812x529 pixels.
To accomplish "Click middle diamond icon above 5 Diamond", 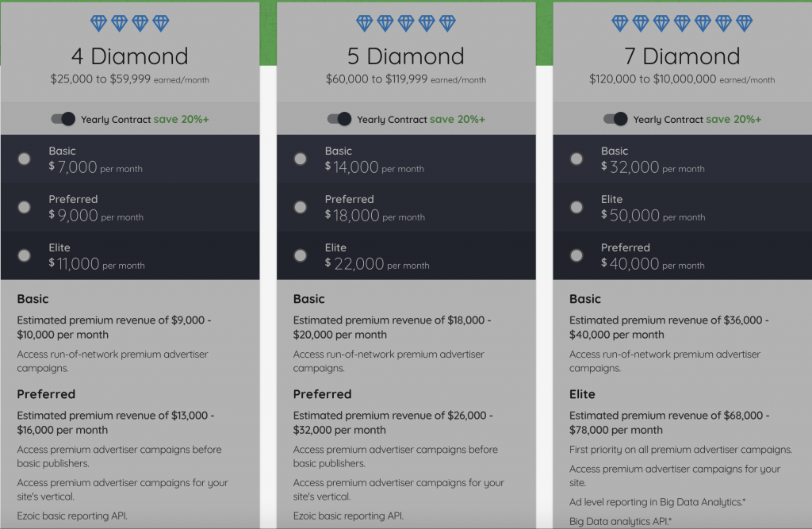I will pyautogui.click(x=406, y=23).
